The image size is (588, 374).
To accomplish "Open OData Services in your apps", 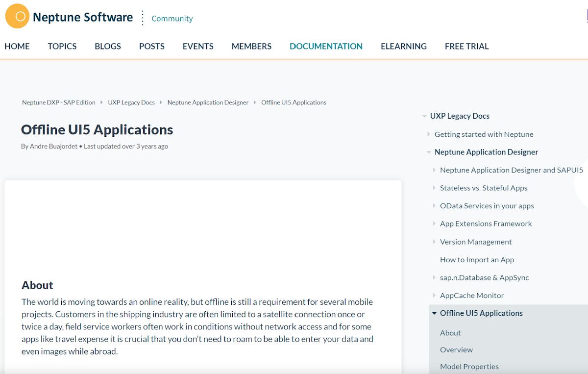I will tap(487, 206).
